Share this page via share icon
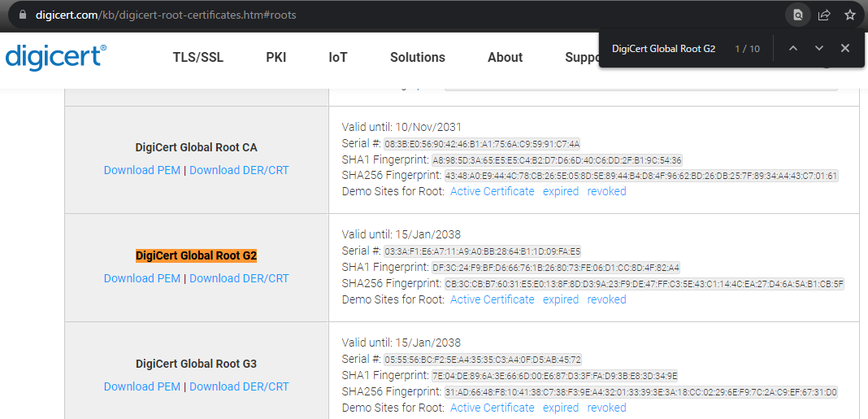 coord(824,15)
